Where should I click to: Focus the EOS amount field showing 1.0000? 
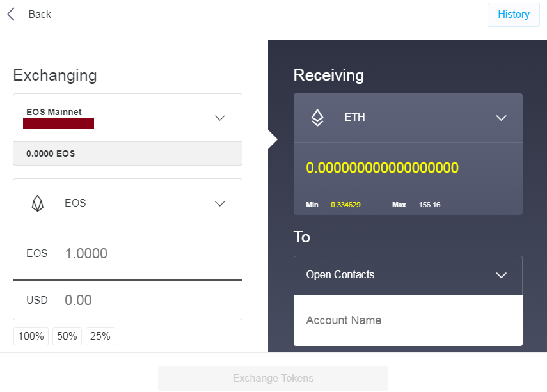click(128, 253)
